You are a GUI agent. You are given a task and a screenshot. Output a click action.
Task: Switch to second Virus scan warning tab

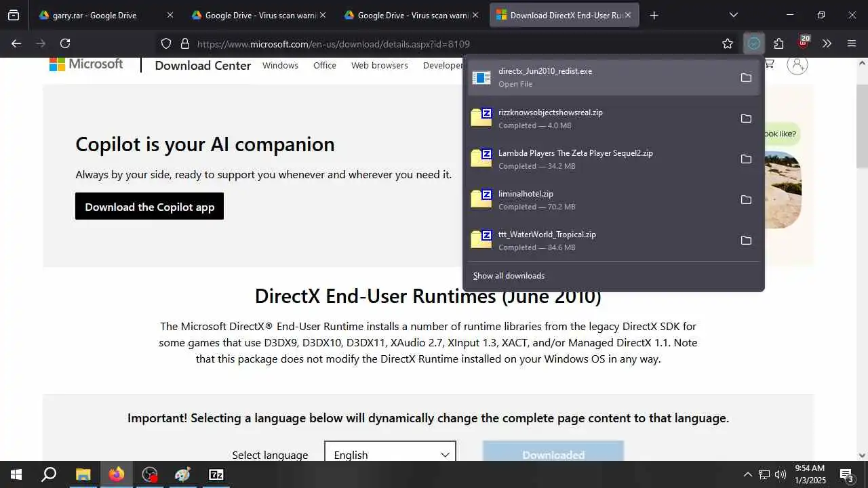pos(410,15)
